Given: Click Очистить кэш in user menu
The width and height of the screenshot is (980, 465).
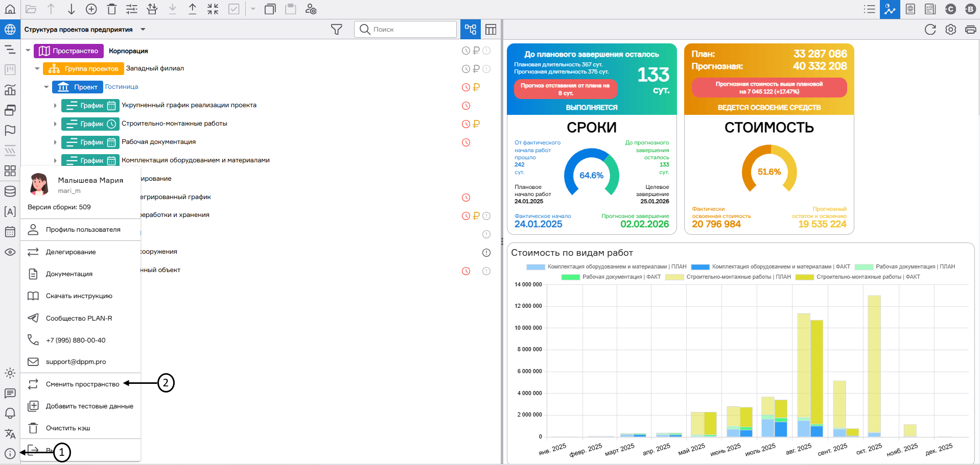Looking at the screenshot, I should pyautogui.click(x=68, y=428).
